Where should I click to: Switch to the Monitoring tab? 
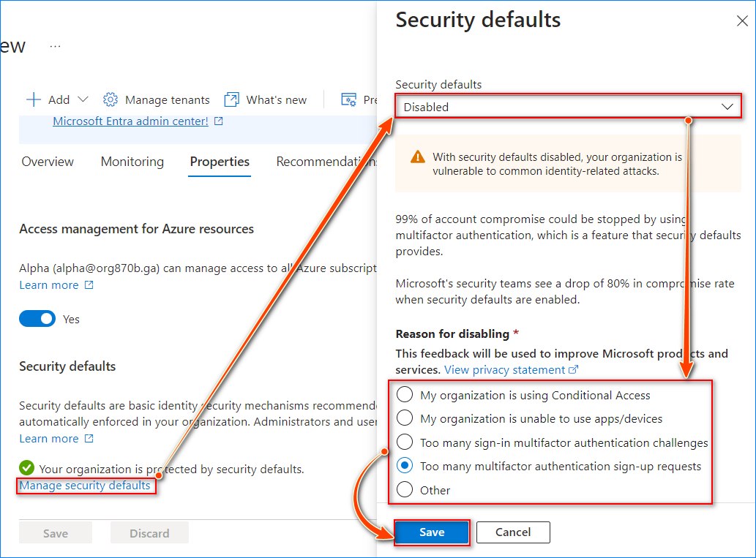pos(132,162)
